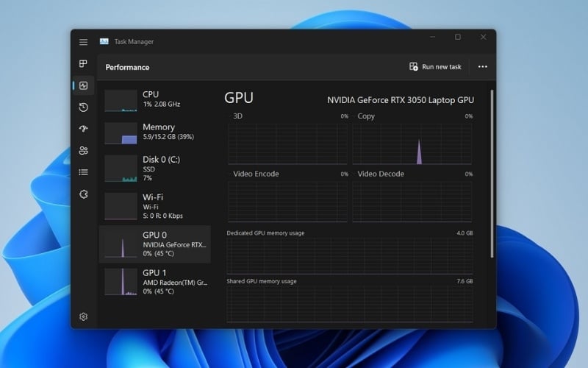Click the Run new task button
Viewport: 588px width, 368px height.
tap(435, 67)
